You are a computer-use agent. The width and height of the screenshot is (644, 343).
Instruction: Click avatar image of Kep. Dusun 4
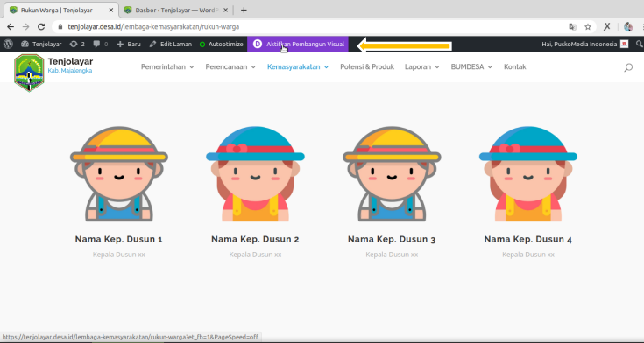[x=528, y=174]
